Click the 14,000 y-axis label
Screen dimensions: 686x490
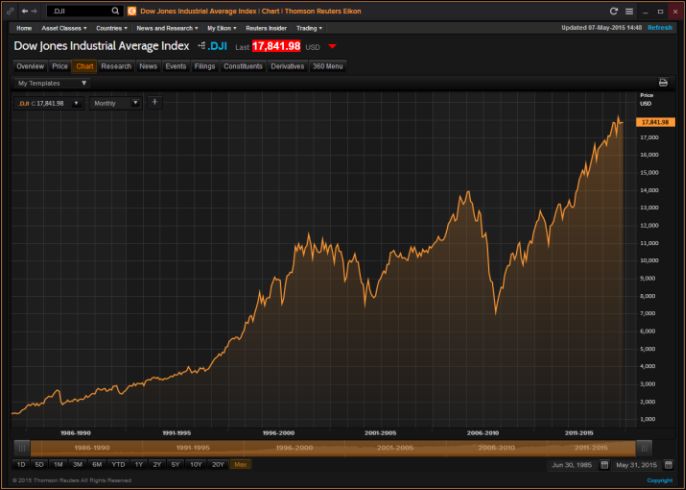point(649,190)
